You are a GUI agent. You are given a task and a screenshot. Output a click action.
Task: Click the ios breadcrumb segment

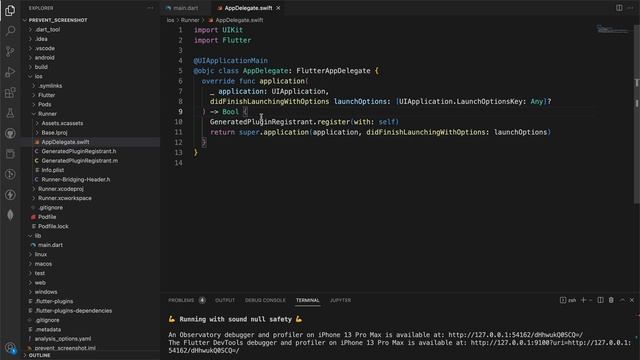click(170, 20)
